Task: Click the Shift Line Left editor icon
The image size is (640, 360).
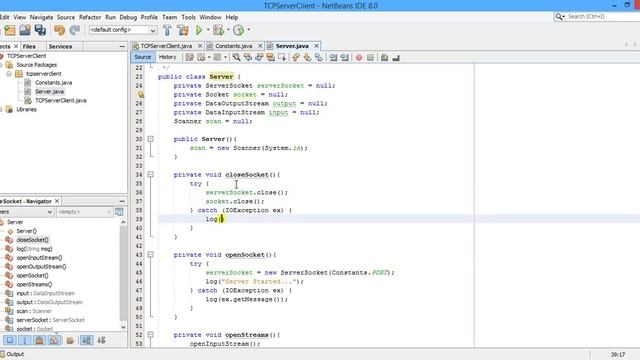Action: tap(333, 58)
